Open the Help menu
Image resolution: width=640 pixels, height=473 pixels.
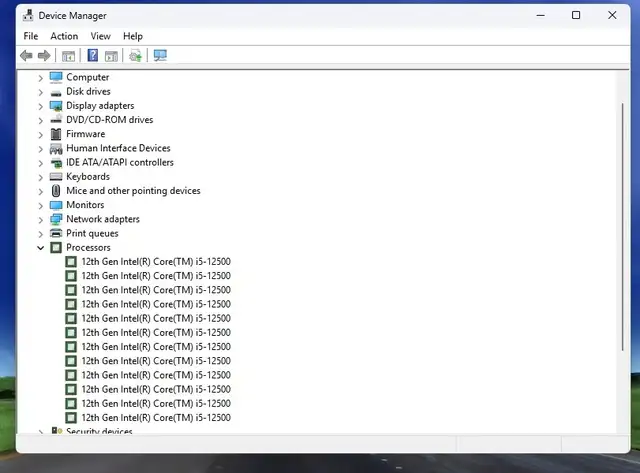point(133,36)
